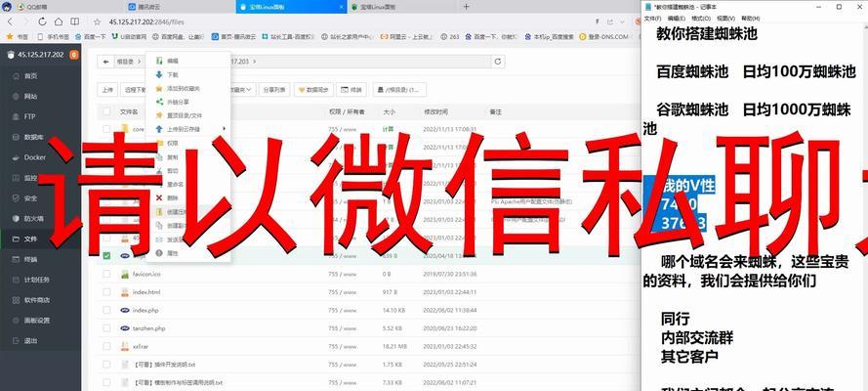The image size is (868, 391).
Task: Open the reading mode book icon
Action: (x=75, y=22)
